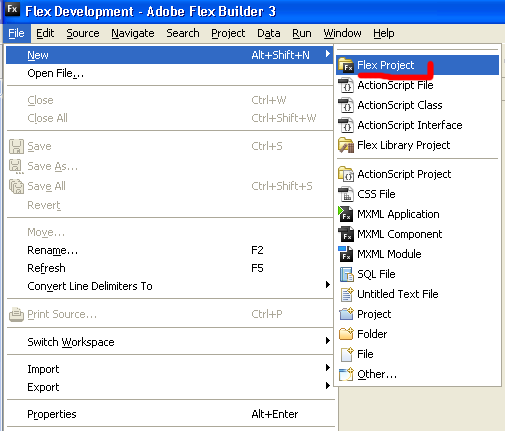505x431 pixels.
Task: Click the ActionScript File icon
Action: pyautogui.click(x=346, y=85)
